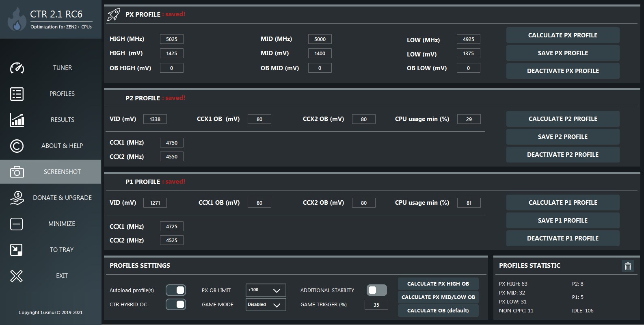Click CALCULATE PX MID/LOW OB button
The height and width of the screenshot is (325, 644).
click(x=438, y=297)
